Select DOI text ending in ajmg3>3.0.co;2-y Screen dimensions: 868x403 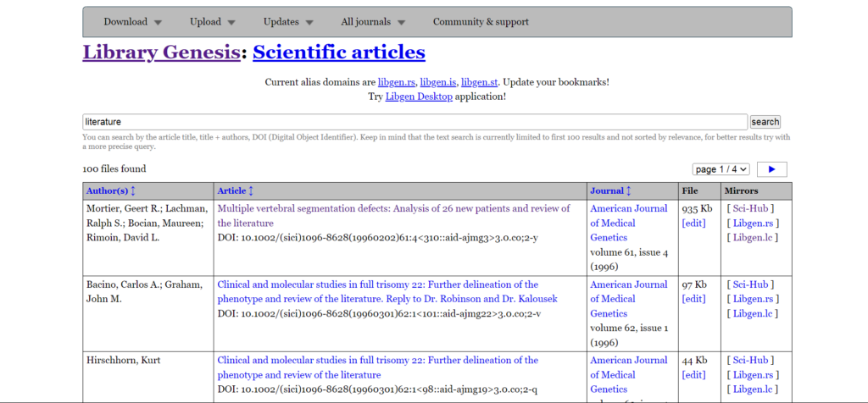[x=377, y=238]
